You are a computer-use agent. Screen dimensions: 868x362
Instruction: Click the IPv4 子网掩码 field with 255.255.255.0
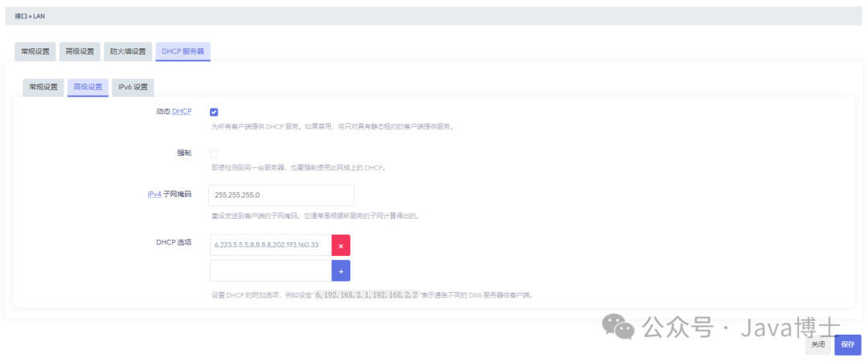tap(281, 195)
